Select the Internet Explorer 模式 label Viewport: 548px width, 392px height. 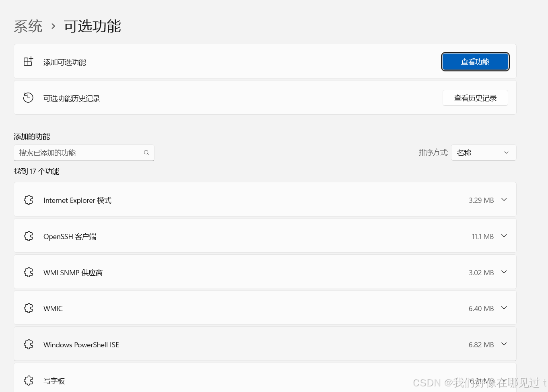point(77,200)
